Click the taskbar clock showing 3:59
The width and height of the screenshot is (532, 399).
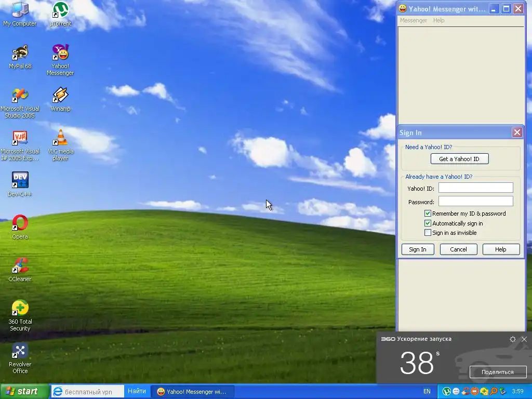point(518,392)
